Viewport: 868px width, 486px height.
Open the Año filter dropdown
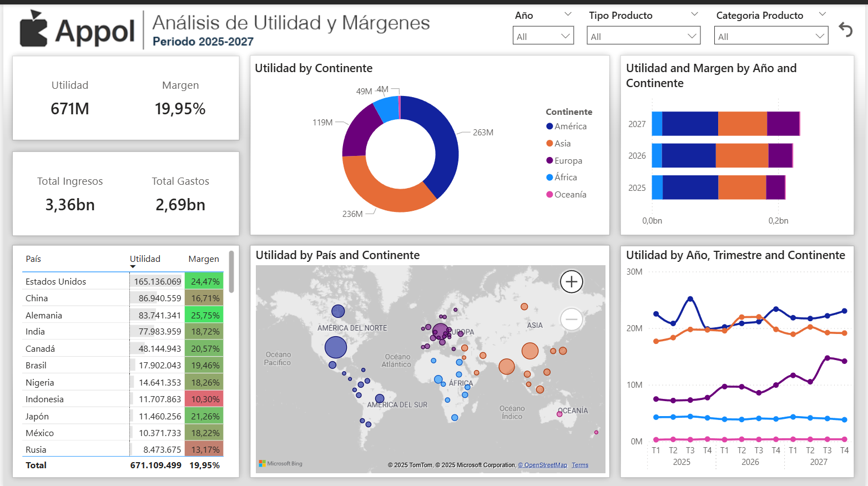click(543, 37)
